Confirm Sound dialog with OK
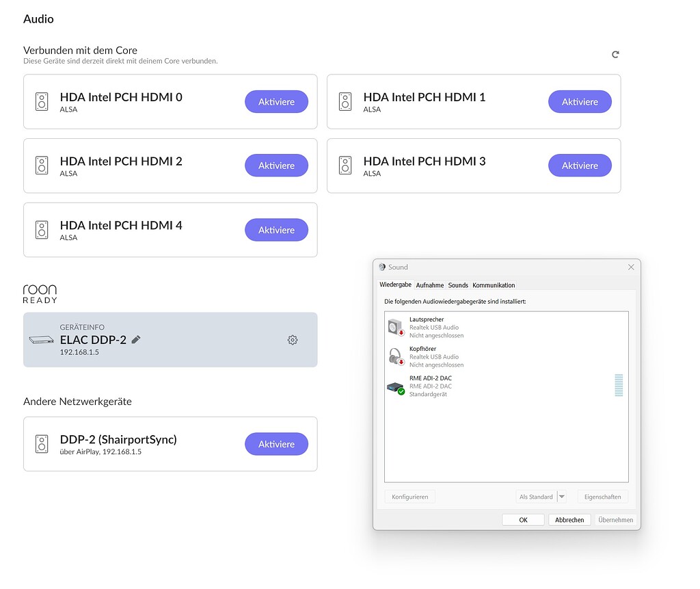Screen dimensions: 700x589 [x=523, y=520]
